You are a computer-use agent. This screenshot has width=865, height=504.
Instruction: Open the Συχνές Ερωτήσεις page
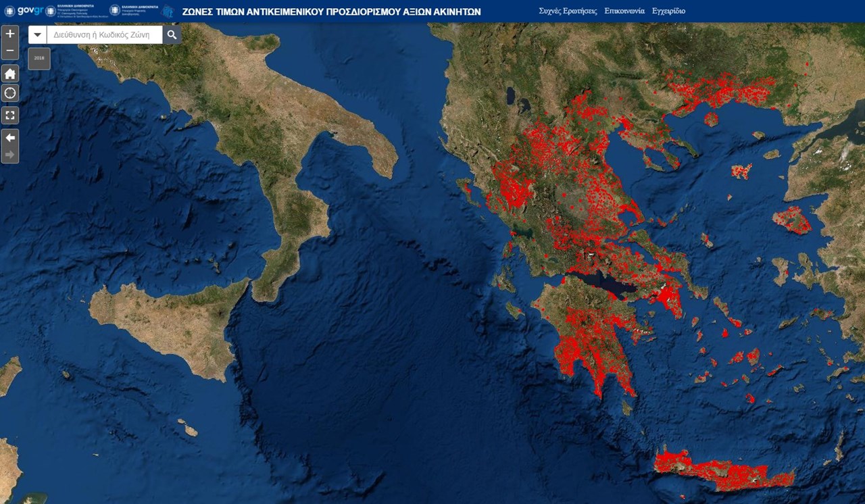click(568, 11)
